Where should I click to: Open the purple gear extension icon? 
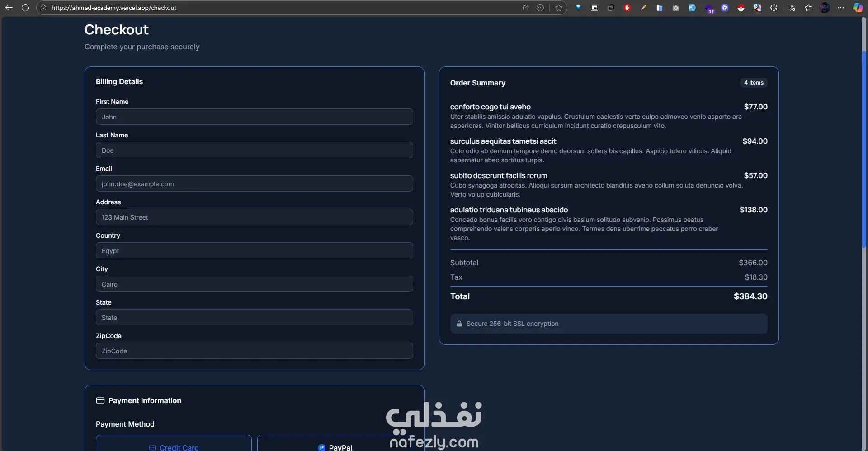[x=725, y=8]
